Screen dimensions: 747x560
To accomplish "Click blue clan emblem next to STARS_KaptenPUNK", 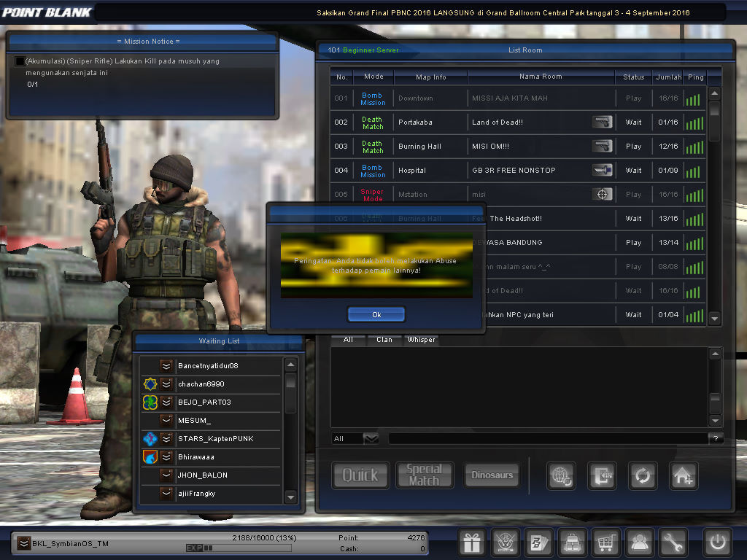I will [x=150, y=438].
